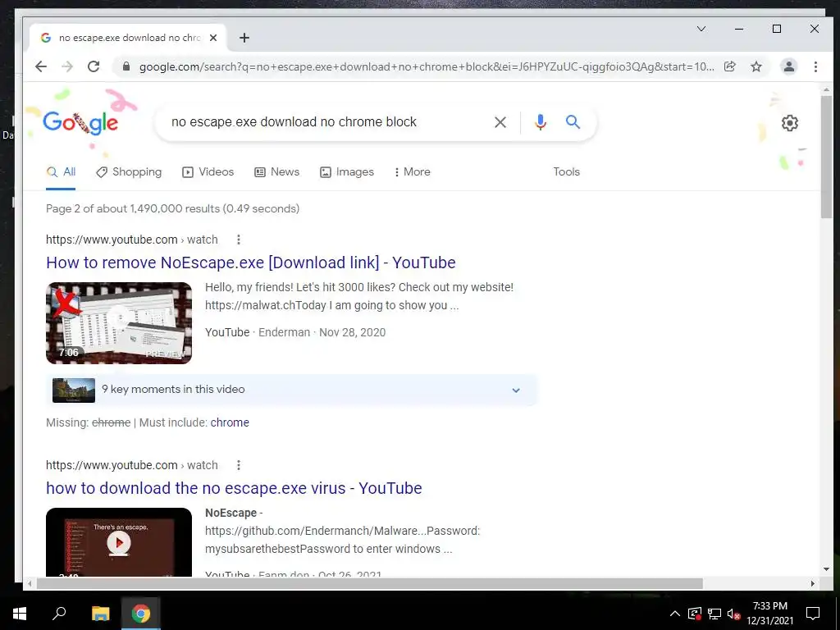The height and width of the screenshot is (630, 840).
Task: Click the Google doodle logo
Action: (x=80, y=123)
